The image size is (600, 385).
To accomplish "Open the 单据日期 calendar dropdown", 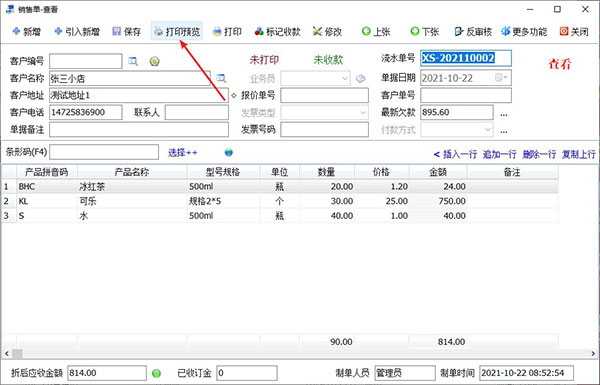I will (501, 78).
